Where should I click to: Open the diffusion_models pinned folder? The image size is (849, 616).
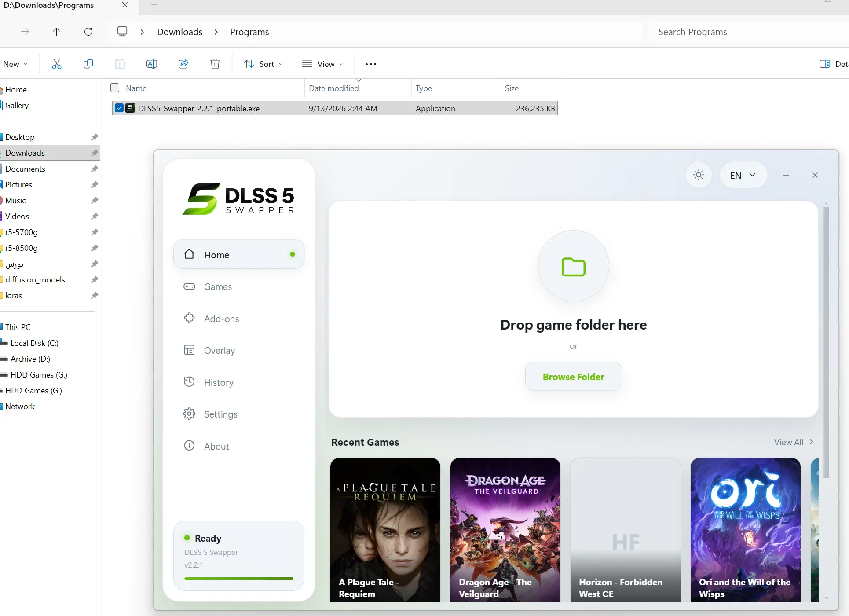point(50,280)
